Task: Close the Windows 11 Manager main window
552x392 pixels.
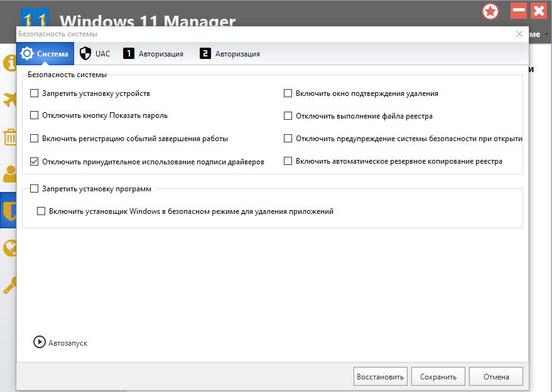Action: 539,11
